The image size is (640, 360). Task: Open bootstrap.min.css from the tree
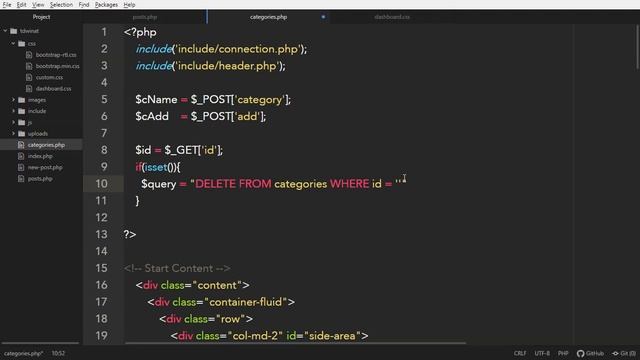click(57, 66)
